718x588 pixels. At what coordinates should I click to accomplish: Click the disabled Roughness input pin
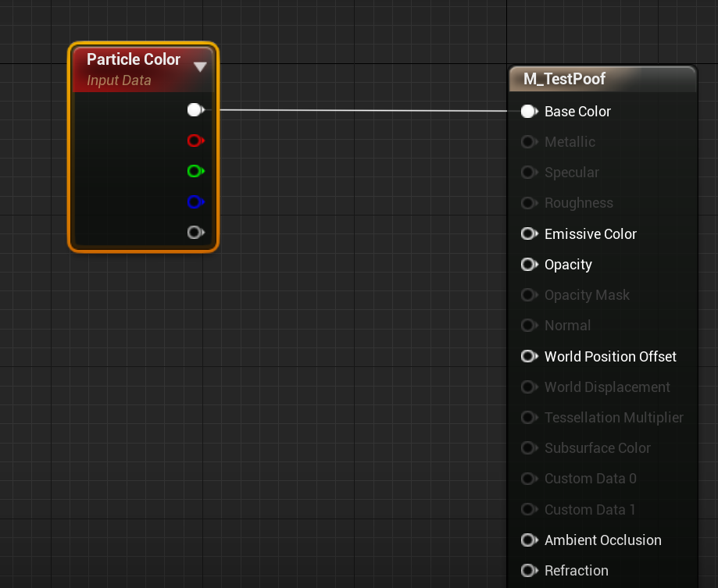click(530, 203)
